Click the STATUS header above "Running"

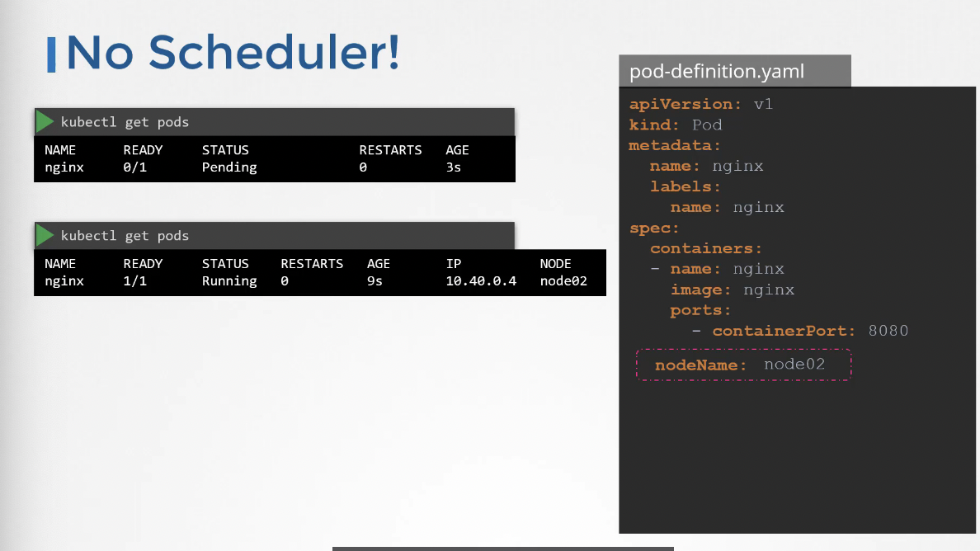click(225, 264)
